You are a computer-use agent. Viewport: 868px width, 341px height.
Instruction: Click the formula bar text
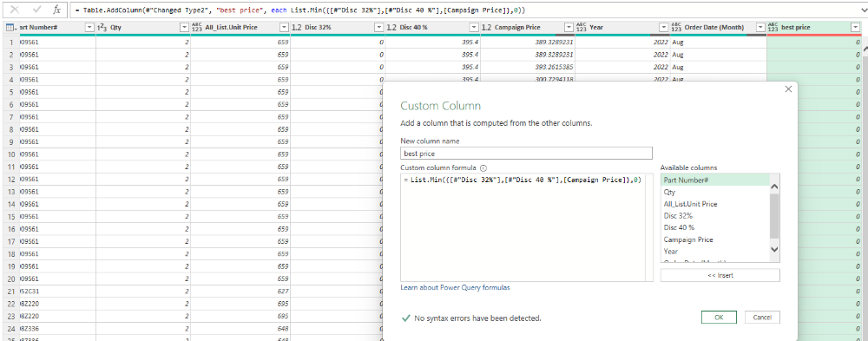coord(300,10)
